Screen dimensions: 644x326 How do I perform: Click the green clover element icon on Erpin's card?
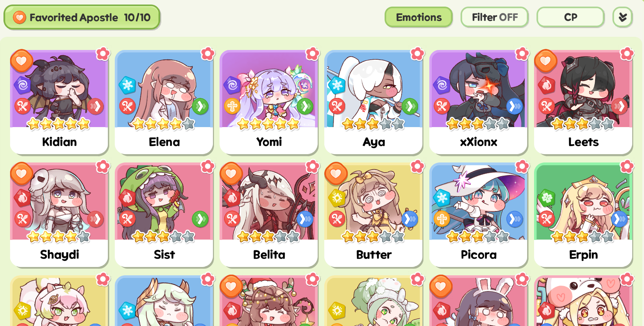click(547, 198)
